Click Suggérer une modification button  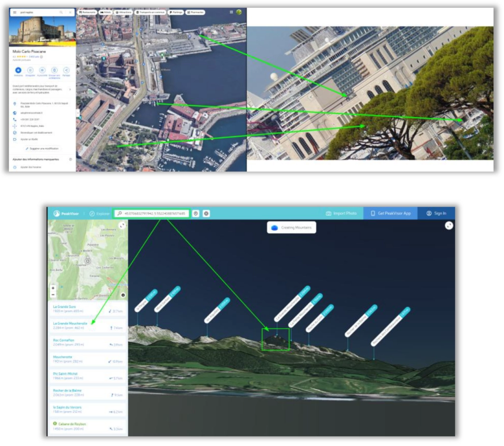42,148
